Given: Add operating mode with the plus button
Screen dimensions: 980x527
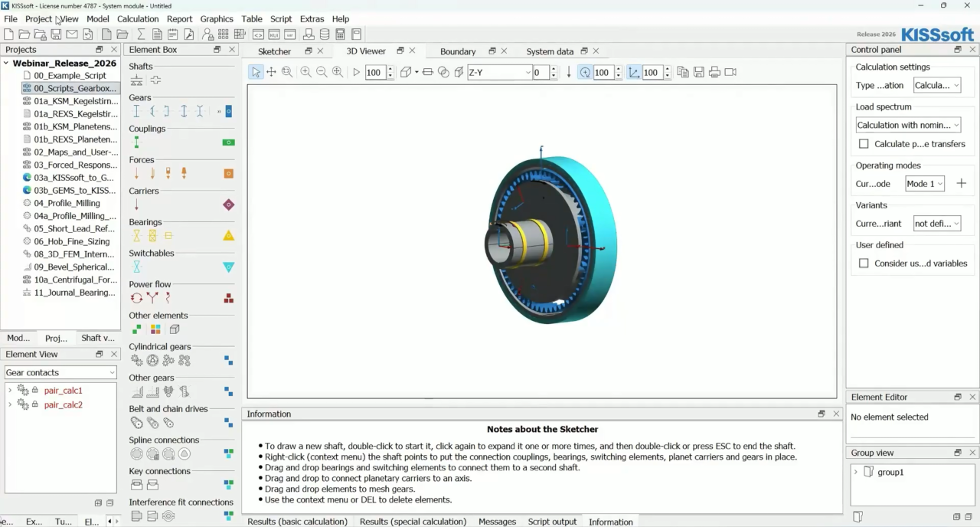Looking at the screenshot, I should tap(961, 184).
